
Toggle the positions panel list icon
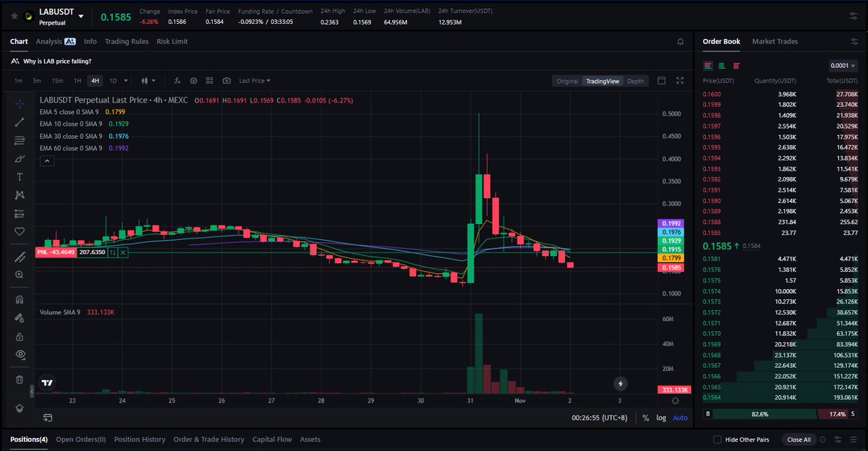point(854,439)
